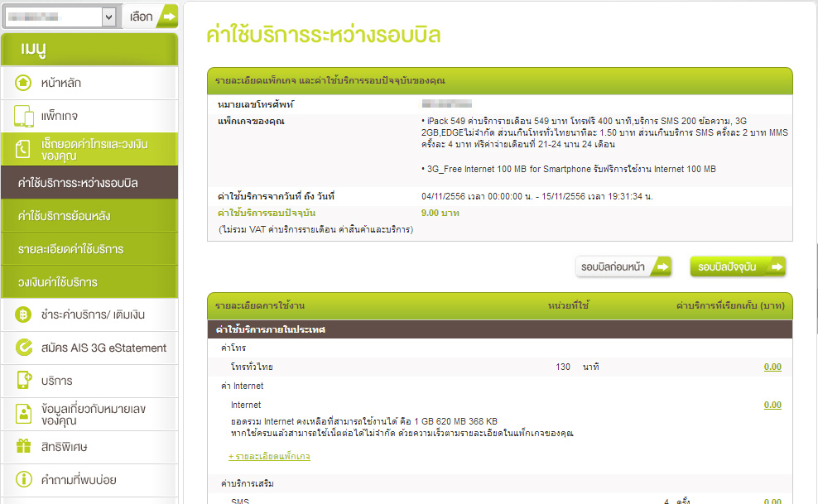Click the info icon beside คำถามที่พบบ่อย
This screenshot has height=504, width=818.
coord(23,479)
